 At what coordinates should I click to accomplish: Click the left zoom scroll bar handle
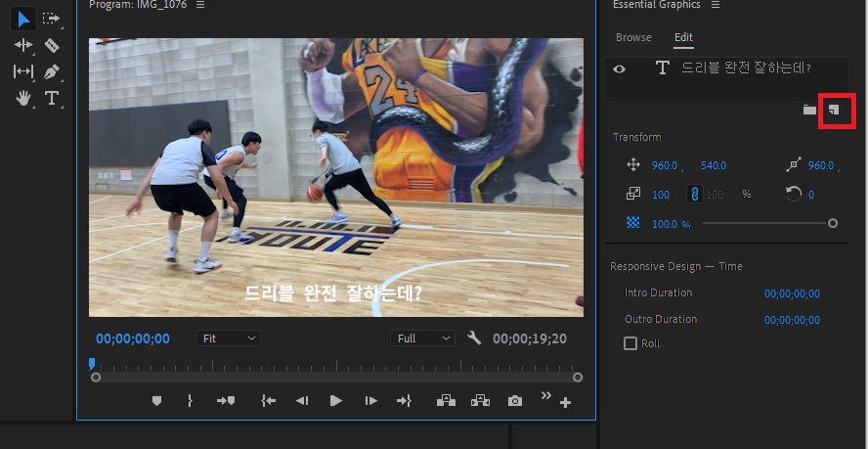pyautogui.click(x=96, y=377)
